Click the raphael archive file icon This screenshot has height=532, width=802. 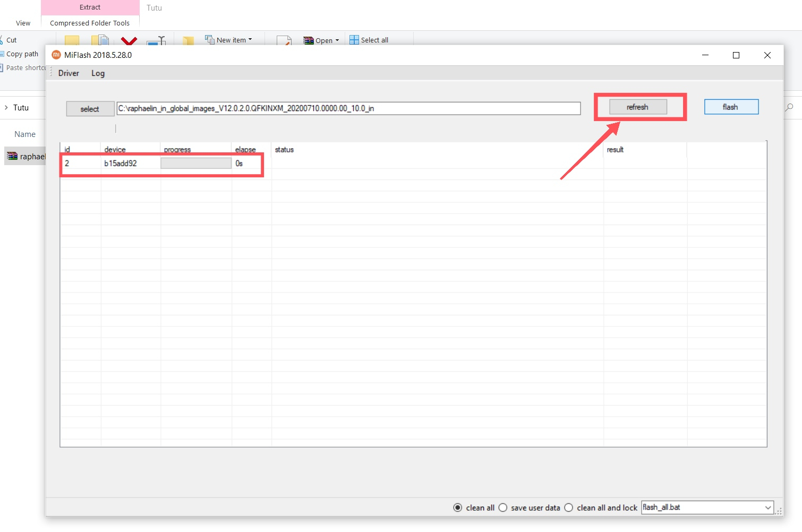[x=12, y=156]
